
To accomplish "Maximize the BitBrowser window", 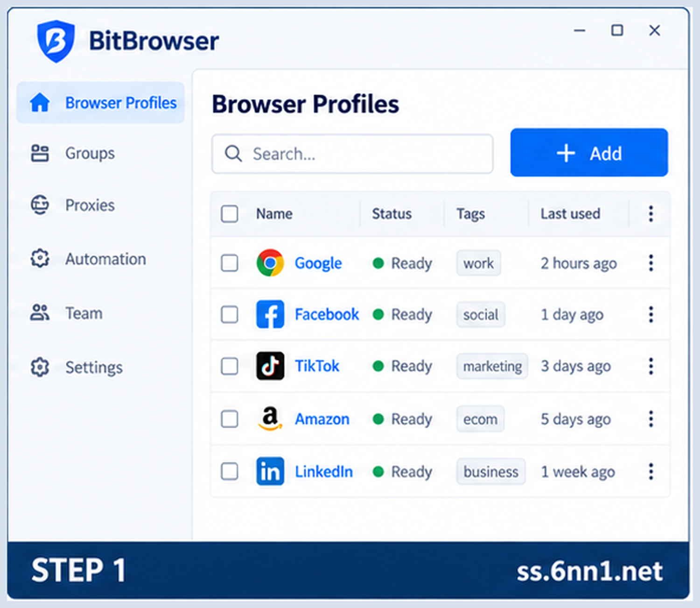I will click(617, 30).
